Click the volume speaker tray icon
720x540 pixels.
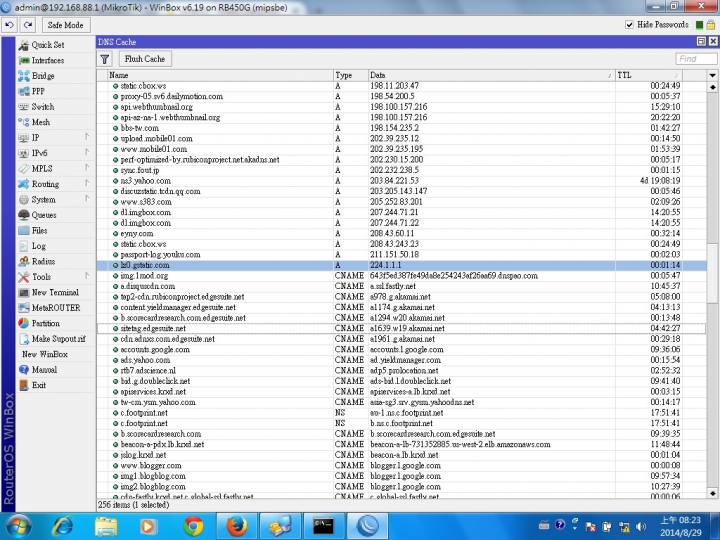click(641, 526)
